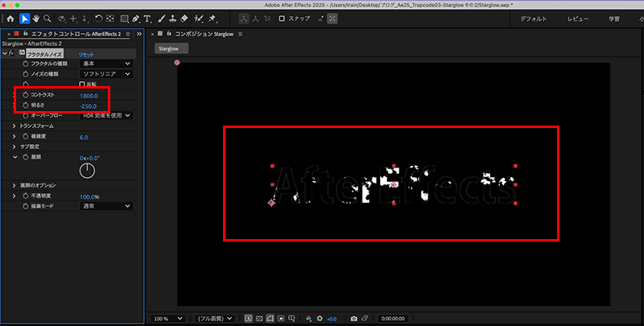Toggle mask and shape path visibility
Viewport: 644px width, 326px height.
click(x=270, y=319)
